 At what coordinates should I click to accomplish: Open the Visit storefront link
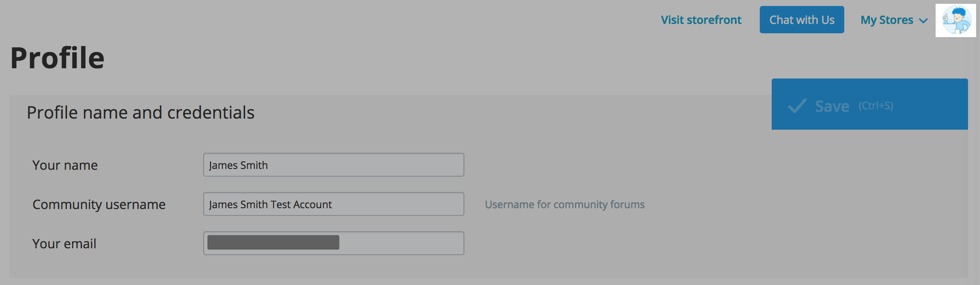[x=701, y=20]
